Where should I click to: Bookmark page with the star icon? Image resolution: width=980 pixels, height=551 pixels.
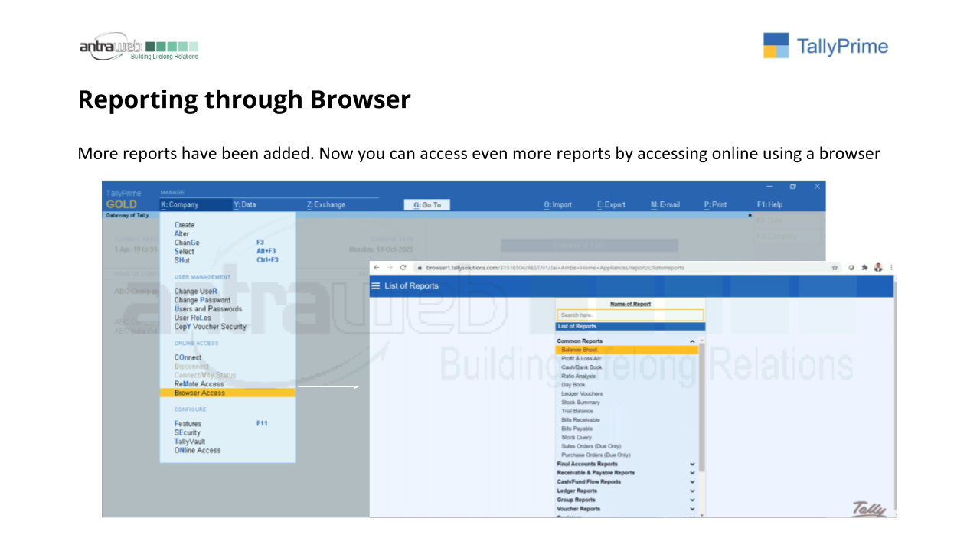click(835, 268)
